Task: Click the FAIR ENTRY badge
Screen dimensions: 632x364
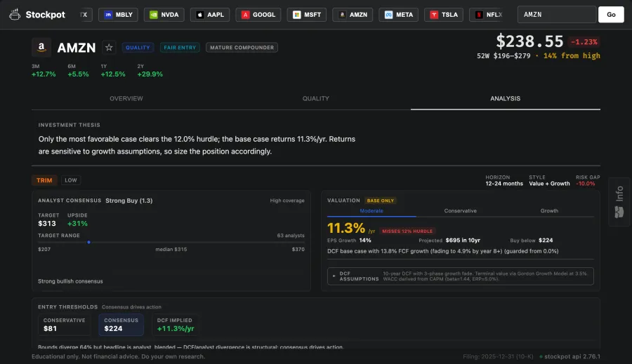Action: coord(180,48)
